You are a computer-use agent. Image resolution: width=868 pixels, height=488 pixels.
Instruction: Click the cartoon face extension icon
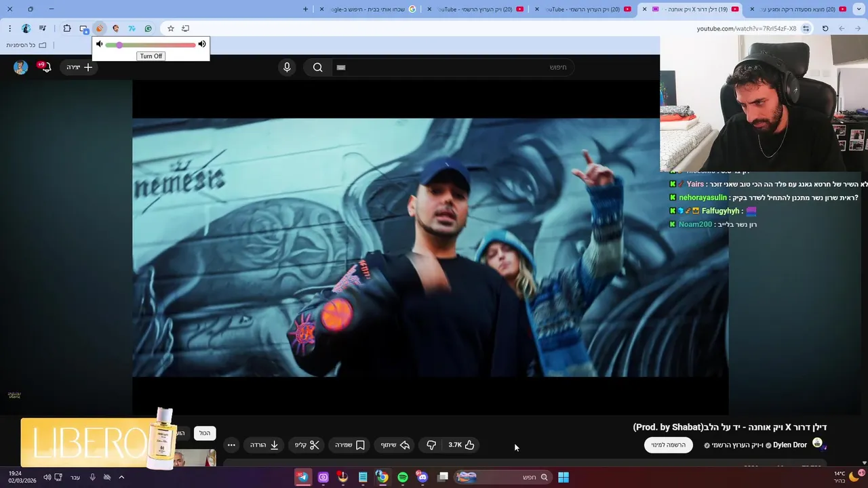coord(116,28)
